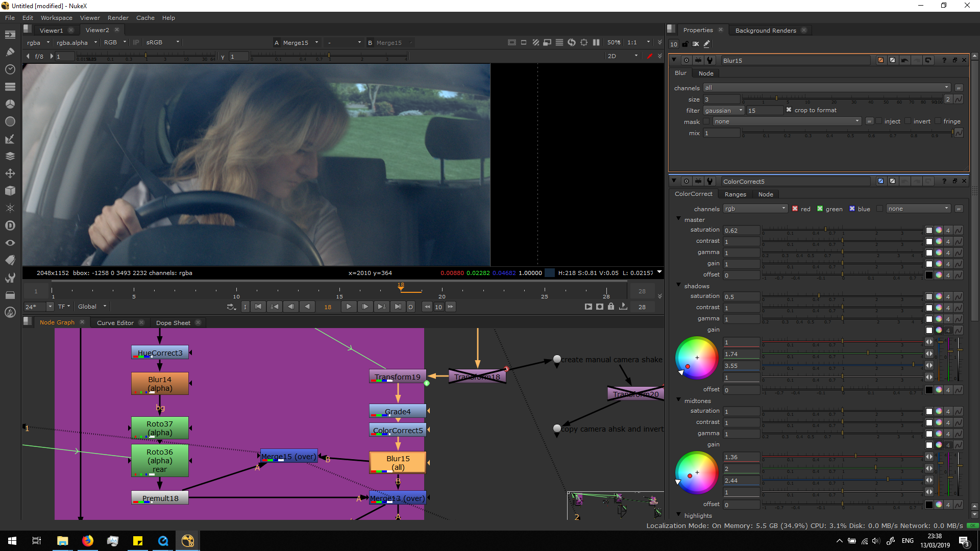Click the viewer force refresh icon
The width and height of the screenshot is (980, 551).
(x=571, y=42)
